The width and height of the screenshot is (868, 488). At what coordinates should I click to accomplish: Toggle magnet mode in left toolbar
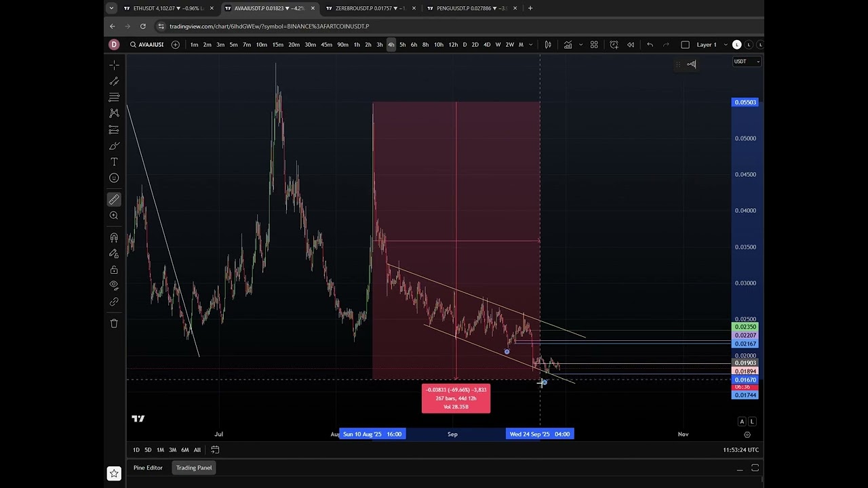click(x=114, y=237)
